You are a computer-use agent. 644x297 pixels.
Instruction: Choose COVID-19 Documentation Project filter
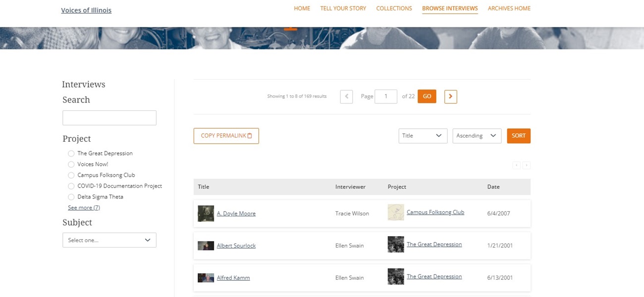click(71, 186)
